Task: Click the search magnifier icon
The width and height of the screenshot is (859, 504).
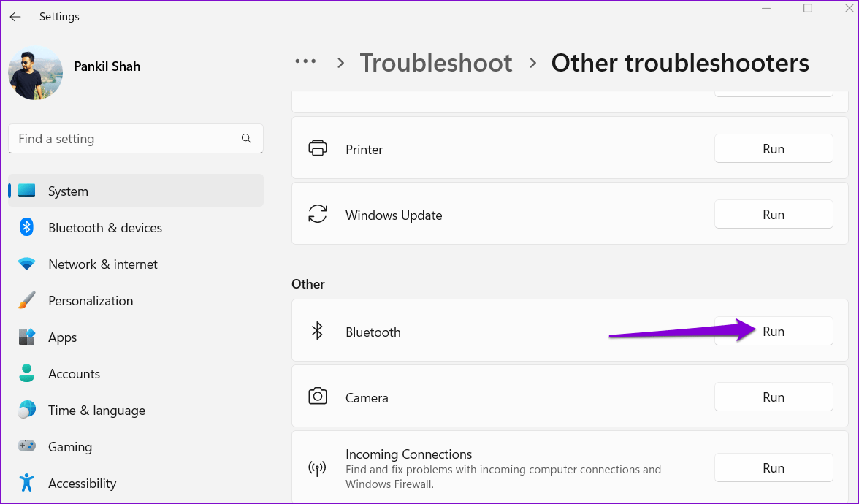Action: click(x=246, y=138)
